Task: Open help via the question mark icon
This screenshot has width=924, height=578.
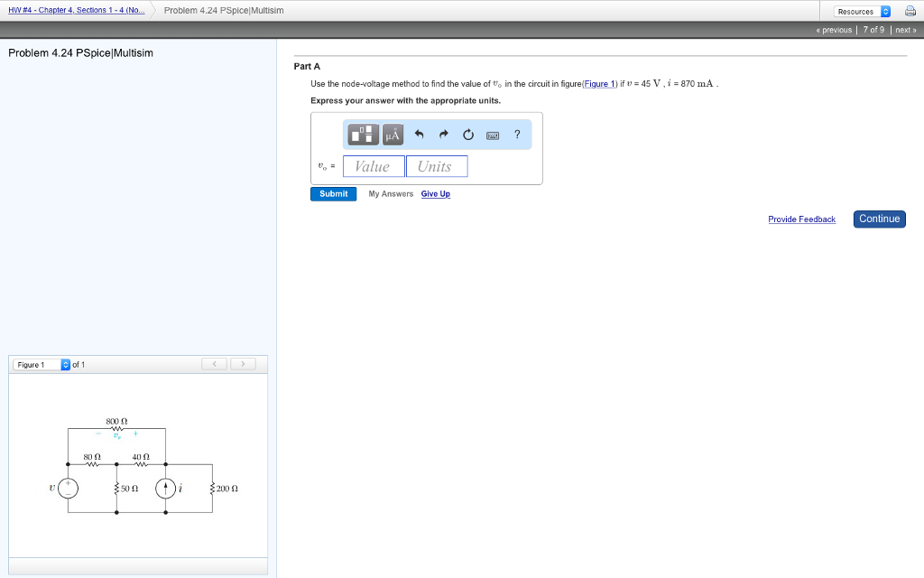Action: coord(516,134)
